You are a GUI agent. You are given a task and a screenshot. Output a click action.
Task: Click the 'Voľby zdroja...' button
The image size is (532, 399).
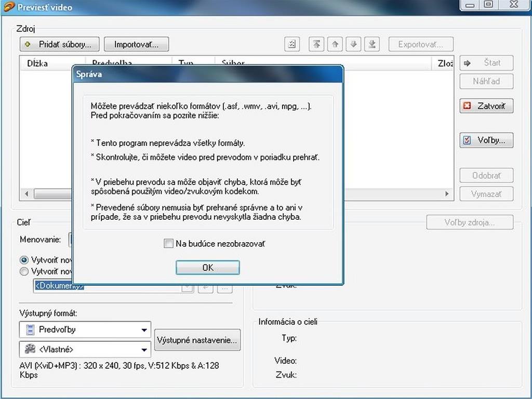click(470, 222)
